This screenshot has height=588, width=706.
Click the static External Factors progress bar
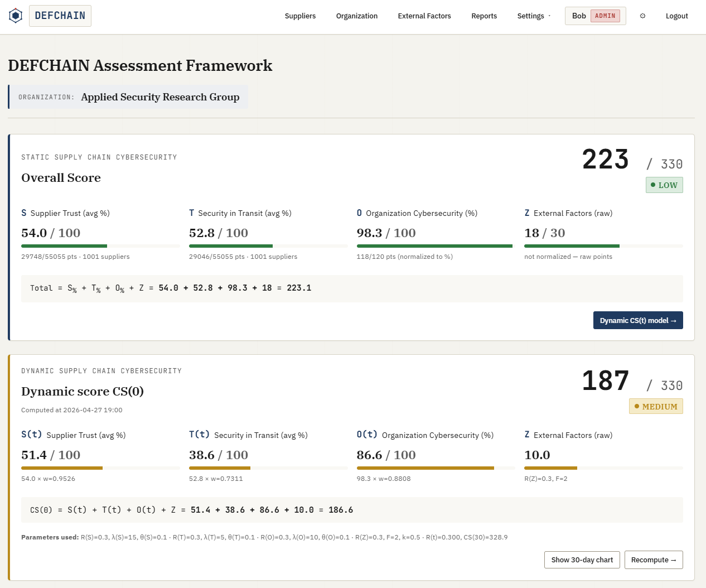pyautogui.click(x=603, y=246)
